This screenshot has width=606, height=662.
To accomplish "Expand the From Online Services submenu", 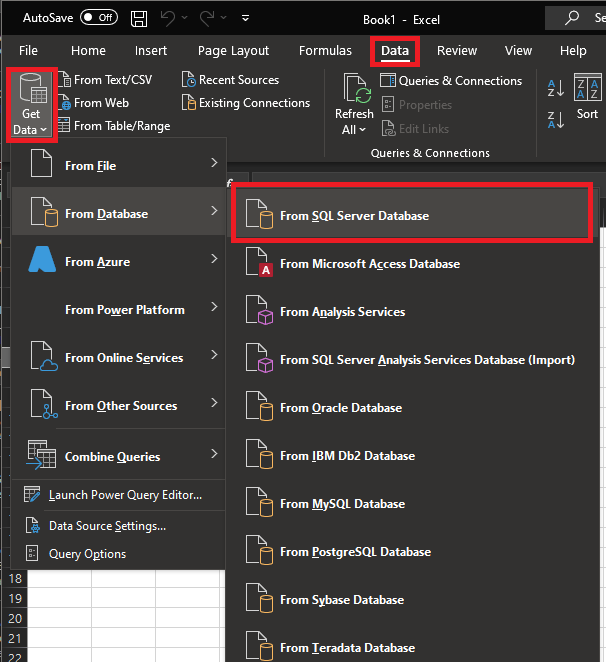I will (119, 356).
